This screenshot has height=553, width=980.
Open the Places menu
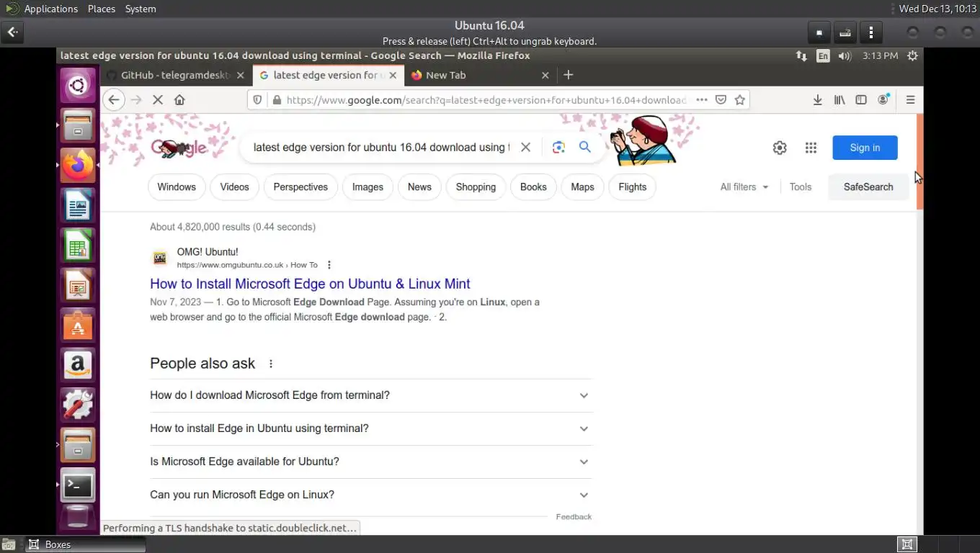pyautogui.click(x=102, y=9)
